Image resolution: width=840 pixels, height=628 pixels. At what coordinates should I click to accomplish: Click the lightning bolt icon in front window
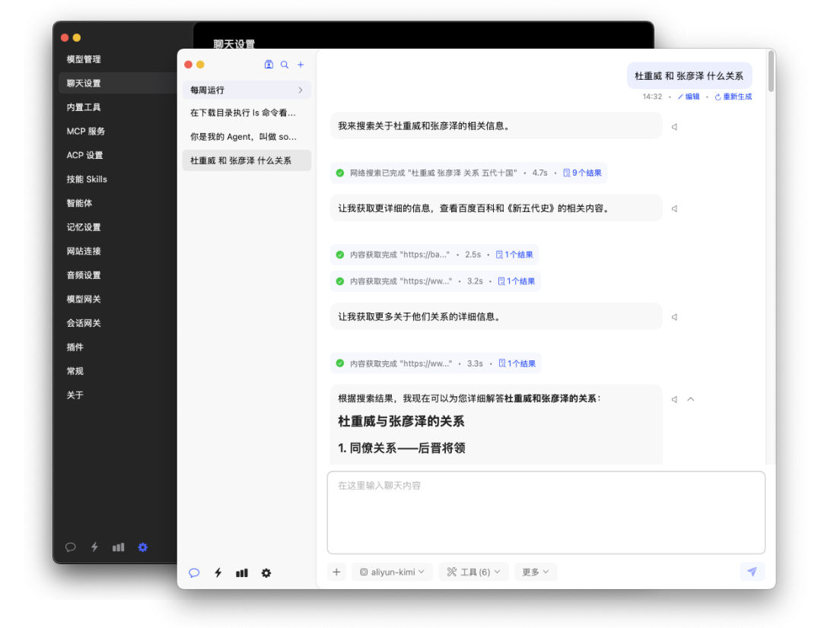click(218, 573)
